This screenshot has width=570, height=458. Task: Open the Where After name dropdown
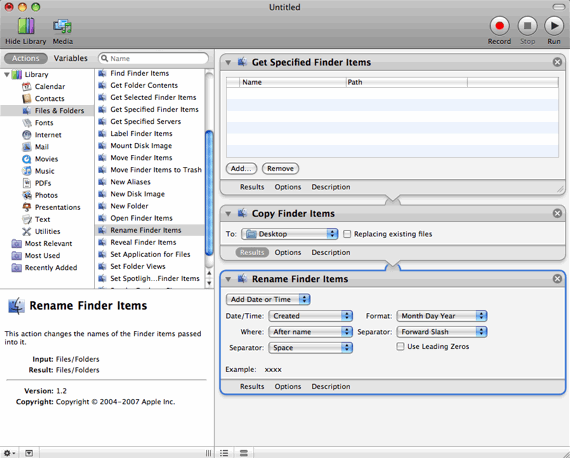click(310, 332)
